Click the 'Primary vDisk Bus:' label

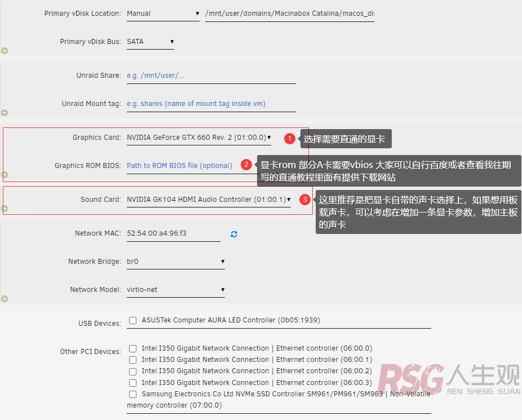91,42
